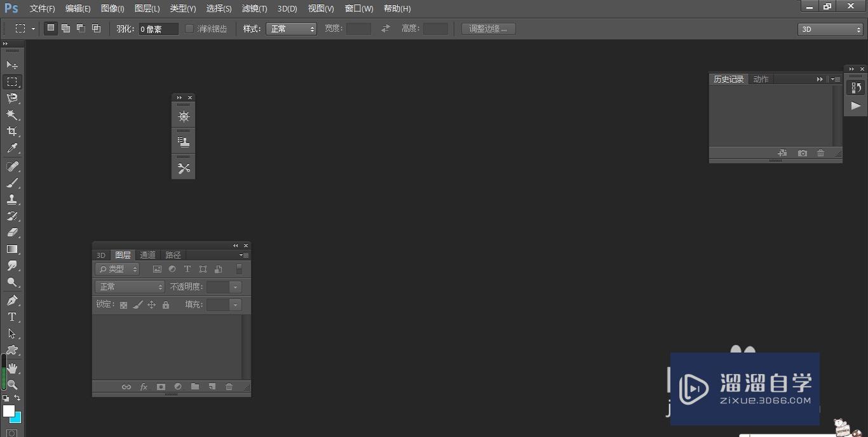The image size is (868, 437).
Task: Select the Dodge tool
Action: (12, 283)
